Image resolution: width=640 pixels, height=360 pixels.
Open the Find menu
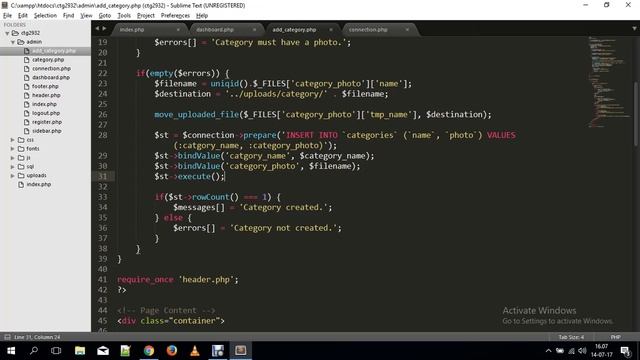(68, 16)
